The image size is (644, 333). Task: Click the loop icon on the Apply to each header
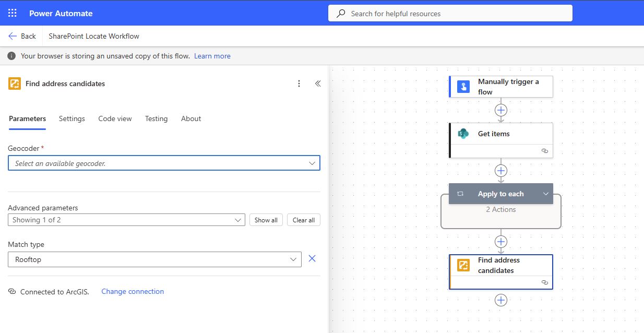(460, 194)
